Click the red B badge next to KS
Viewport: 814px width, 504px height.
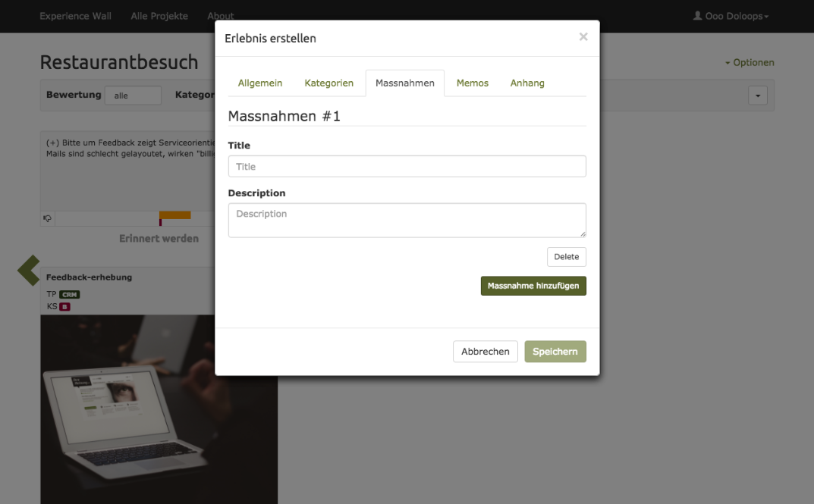[x=64, y=307]
